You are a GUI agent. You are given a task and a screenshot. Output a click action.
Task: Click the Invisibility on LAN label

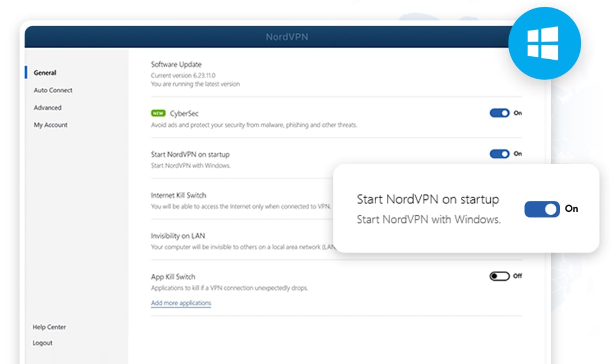[178, 236]
